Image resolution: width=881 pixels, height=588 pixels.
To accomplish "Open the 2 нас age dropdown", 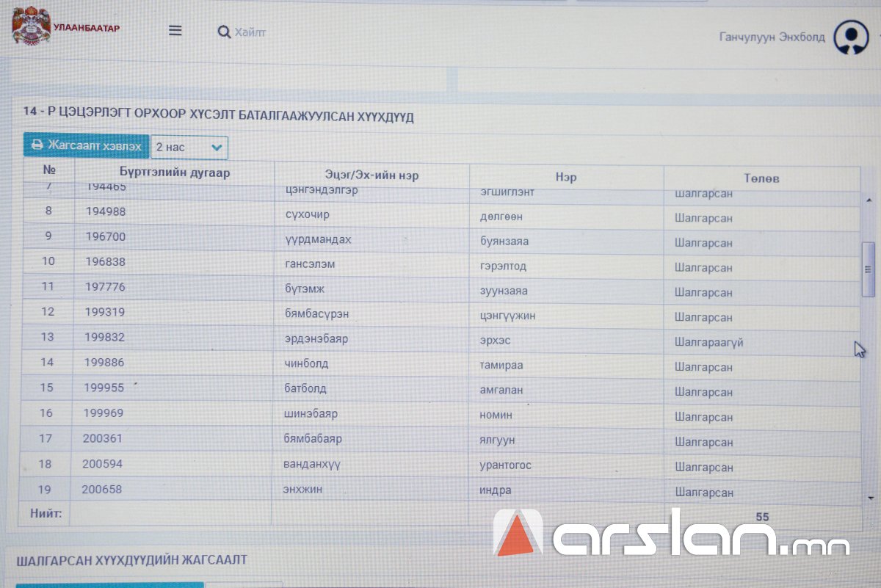I will click(189, 148).
